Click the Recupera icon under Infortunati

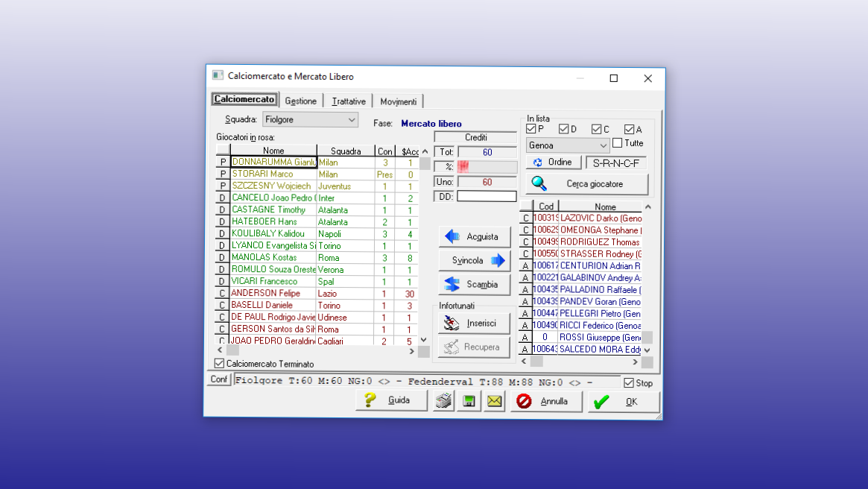(x=452, y=346)
